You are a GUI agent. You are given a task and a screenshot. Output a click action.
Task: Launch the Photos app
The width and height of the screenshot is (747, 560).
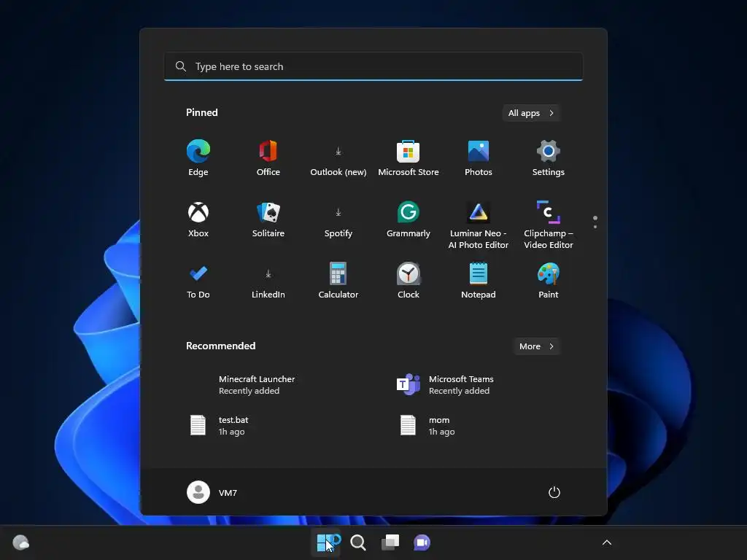(479, 158)
